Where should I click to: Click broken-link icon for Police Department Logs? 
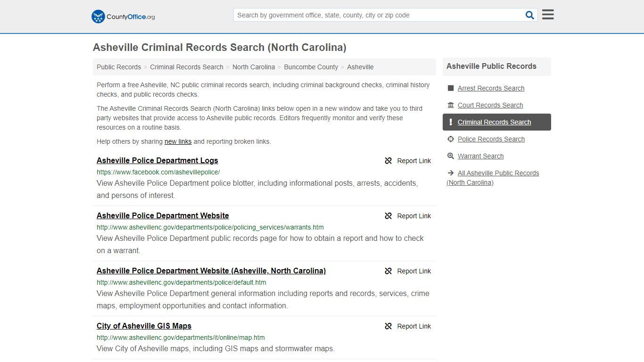coord(388,161)
